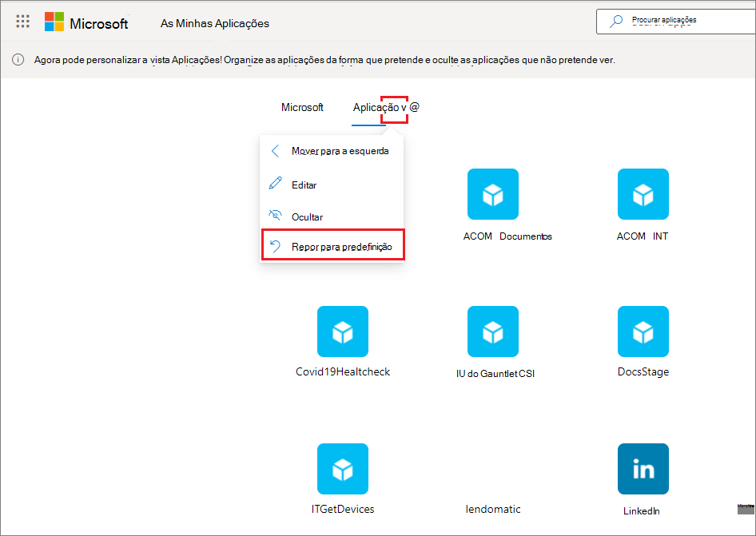Click the info icon in the banner
756x536 pixels.
coord(18,60)
